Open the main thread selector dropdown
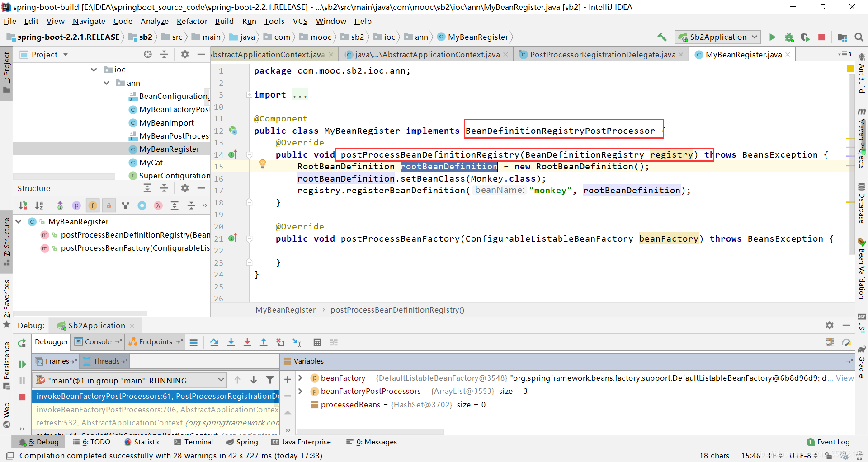The height and width of the screenshot is (462, 868). pyautogui.click(x=129, y=380)
